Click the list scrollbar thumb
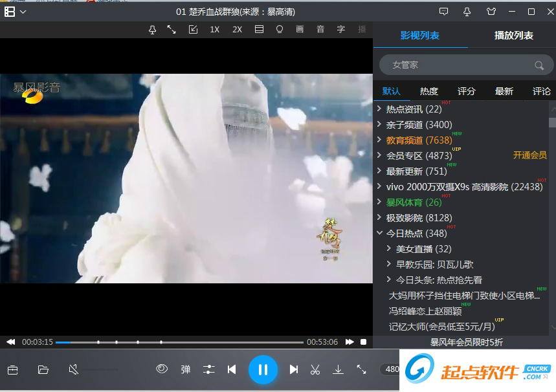Image resolution: width=556 pixels, height=392 pixels. point(552,122)
